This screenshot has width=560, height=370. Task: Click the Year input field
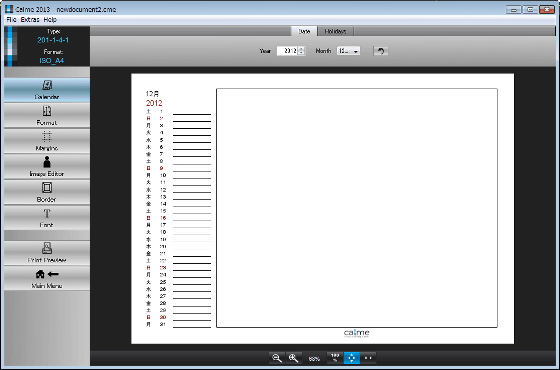pyautogui.click(x=288, y=51)
